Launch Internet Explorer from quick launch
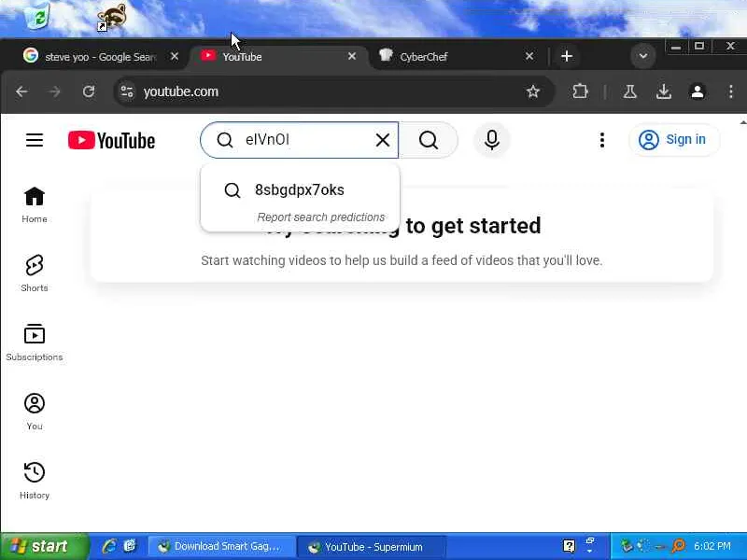 click(x=109, y=546)
